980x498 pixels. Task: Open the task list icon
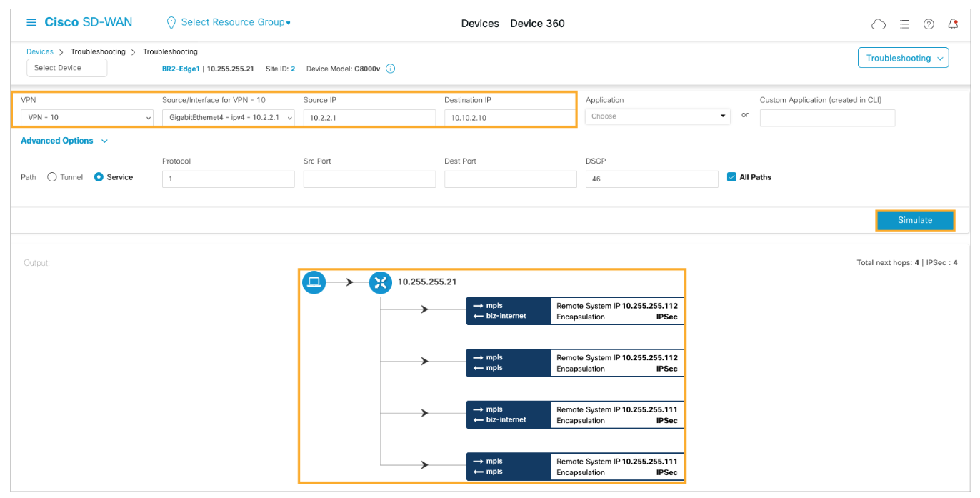[904, 24]
